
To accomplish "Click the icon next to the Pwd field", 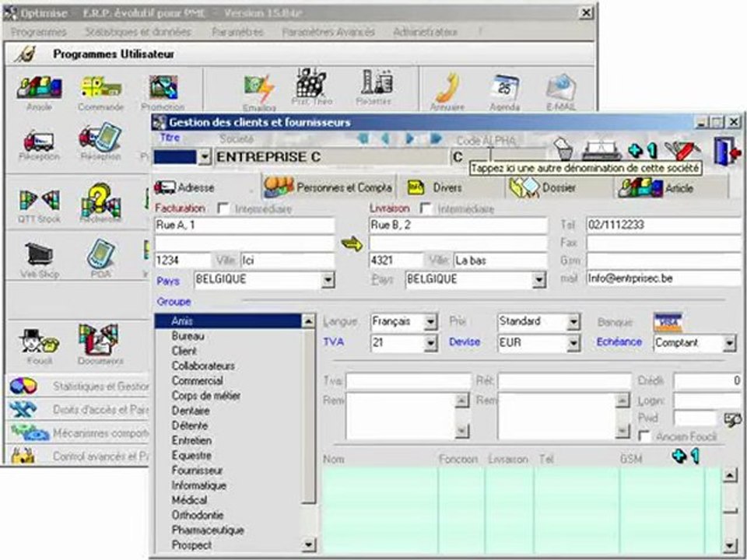I will (732, 419).
